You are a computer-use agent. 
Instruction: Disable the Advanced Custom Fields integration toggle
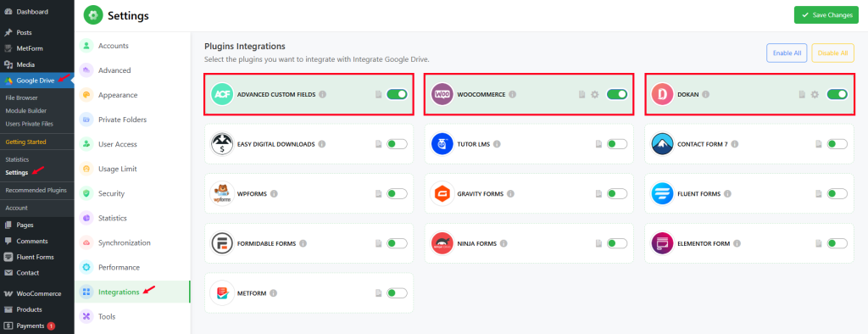[397, 94]
